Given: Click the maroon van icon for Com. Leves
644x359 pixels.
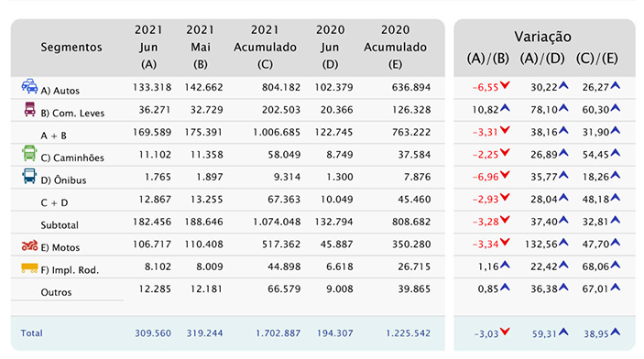Looking at the screenshot, I should pyautogui.click(x=29, y=109).
